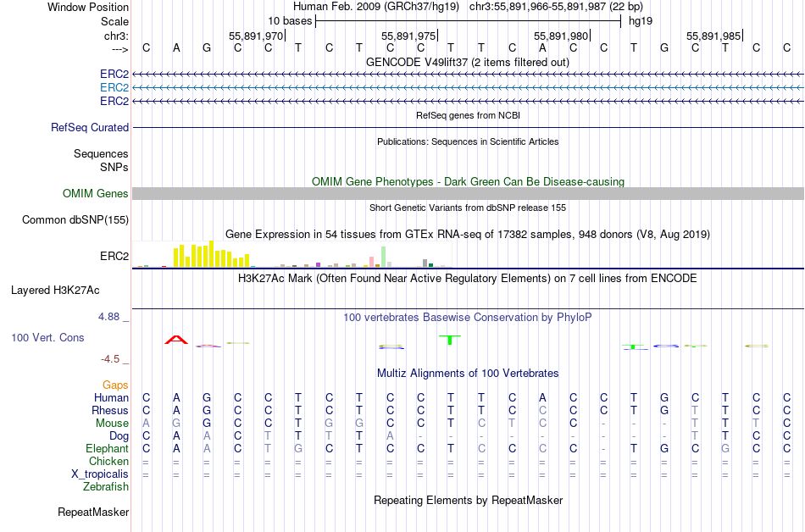805x532 pixels.
Task: Click the hg19 label beside scale bar
Action: (641, 21)
